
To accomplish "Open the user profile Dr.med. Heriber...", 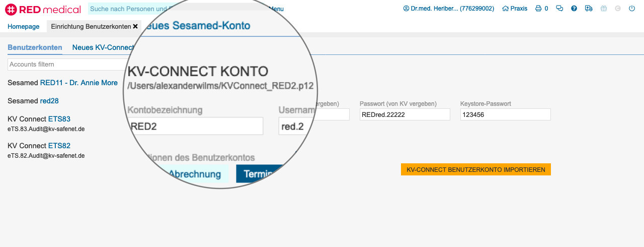I will (x=448, y=9).
